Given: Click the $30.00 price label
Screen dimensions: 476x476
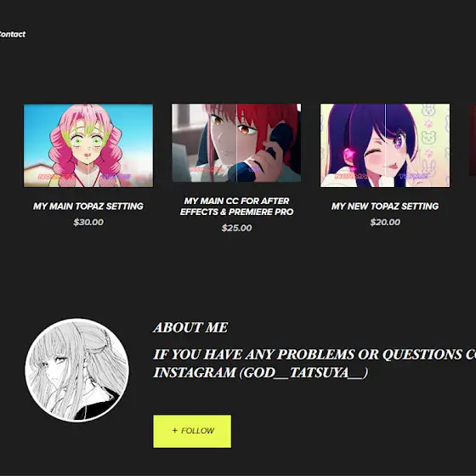Looking at the screenshot, I should (88, 222).
